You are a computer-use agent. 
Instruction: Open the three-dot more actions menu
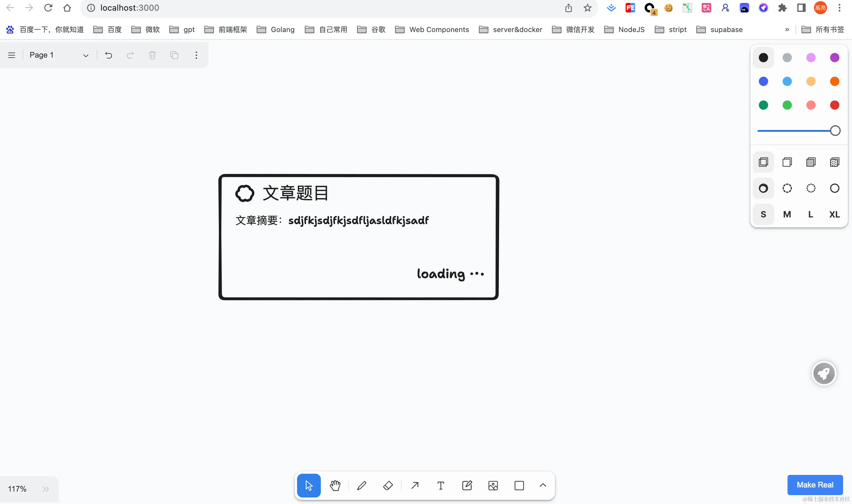click(x=196, y=55)
